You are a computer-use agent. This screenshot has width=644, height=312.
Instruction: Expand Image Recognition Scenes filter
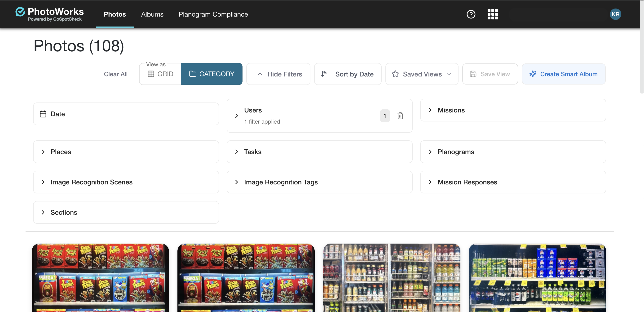tap(126, 182)
